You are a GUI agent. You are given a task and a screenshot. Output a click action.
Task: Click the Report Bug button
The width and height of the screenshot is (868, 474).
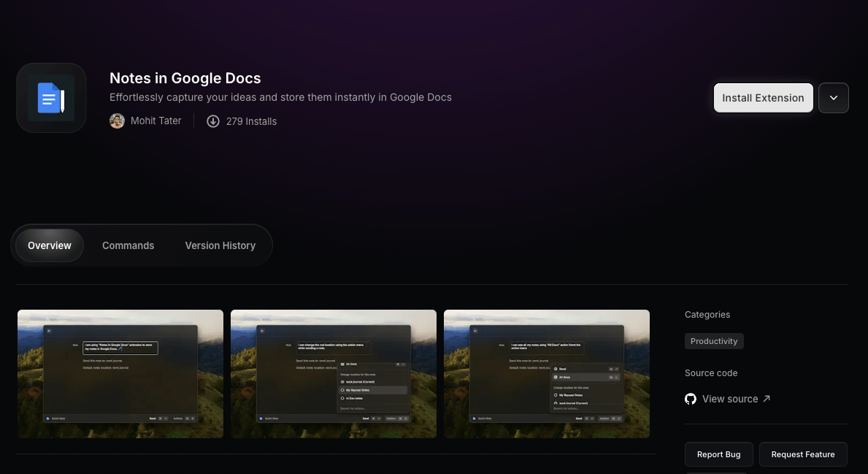718,454
